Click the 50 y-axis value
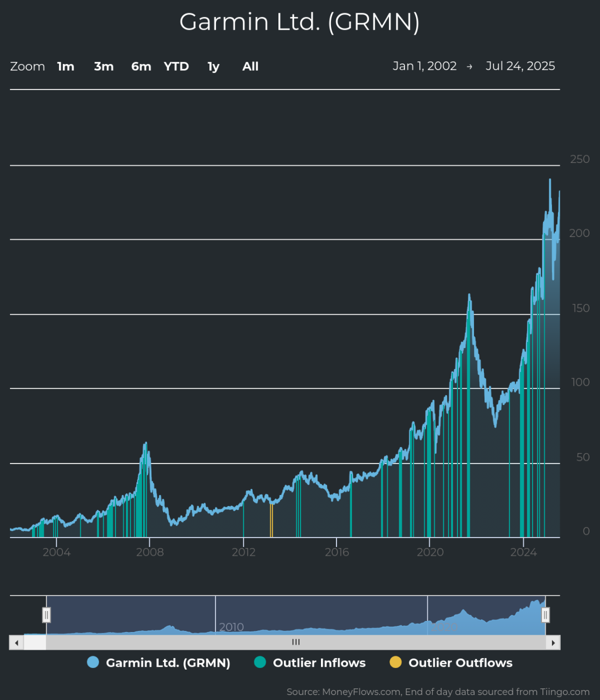This screenshot has height=700, width=600. pyautogui.click(x=583, y=457)
